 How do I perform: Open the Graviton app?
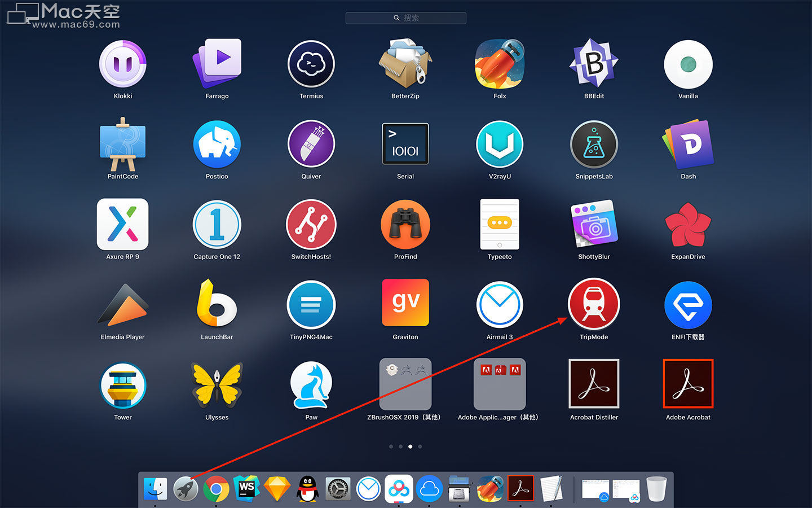[x=405, y=303]
